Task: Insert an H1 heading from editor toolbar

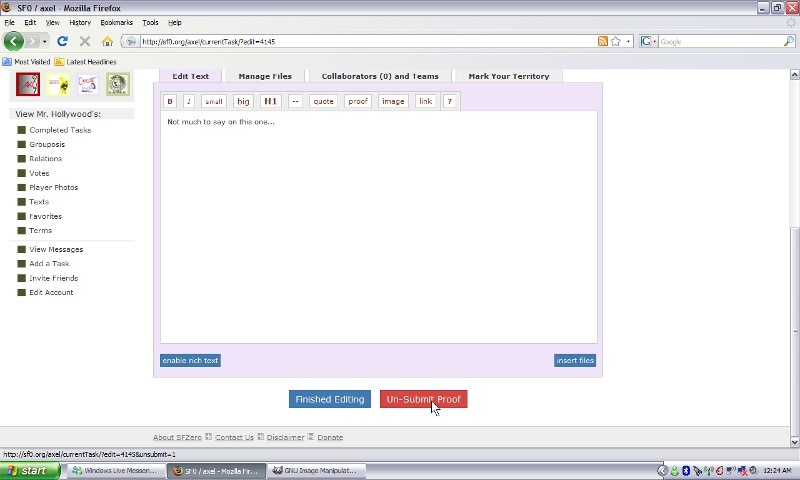Action: coord(270,101)
